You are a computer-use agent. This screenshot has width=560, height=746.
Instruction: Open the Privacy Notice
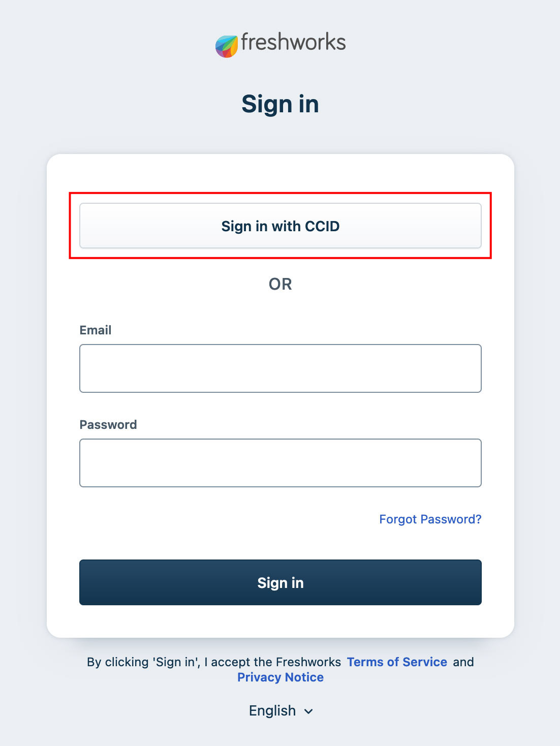280,677
